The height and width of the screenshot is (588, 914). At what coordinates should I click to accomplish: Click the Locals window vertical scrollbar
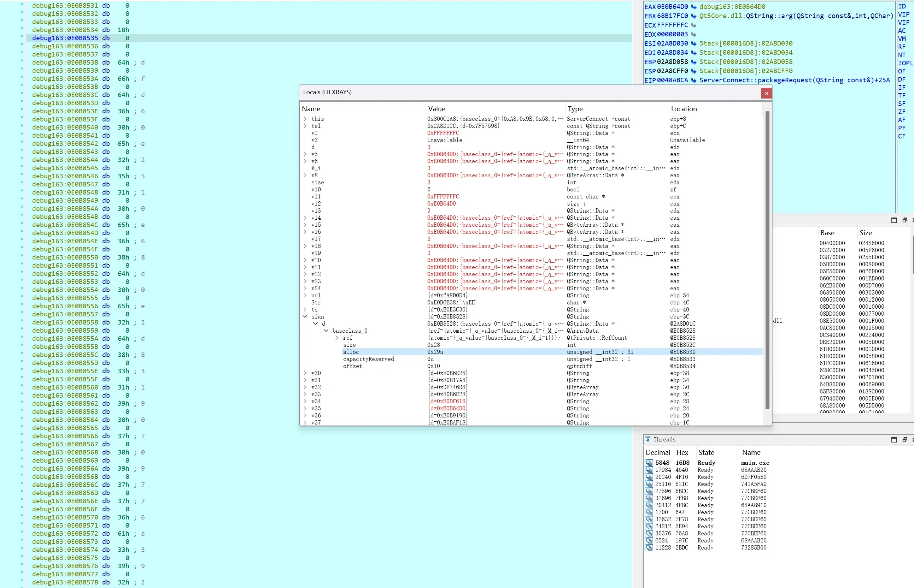[767, 260]
